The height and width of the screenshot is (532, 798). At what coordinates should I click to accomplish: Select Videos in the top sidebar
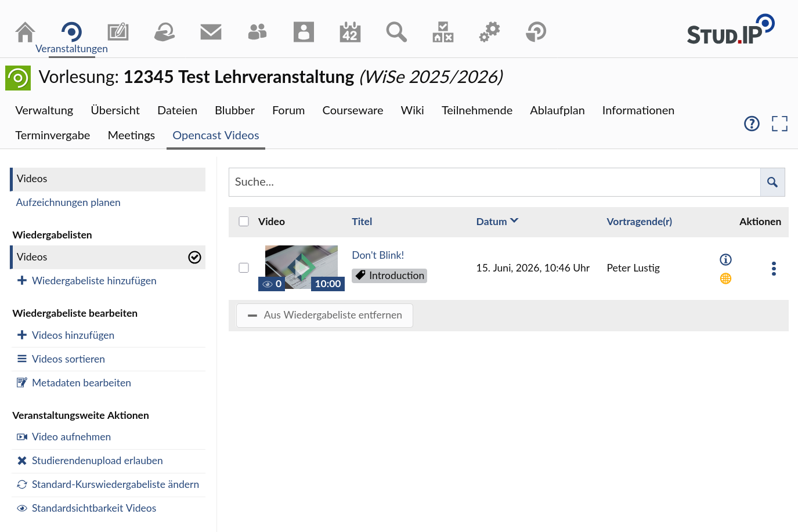pyautogui.click(x=108, y=179)
